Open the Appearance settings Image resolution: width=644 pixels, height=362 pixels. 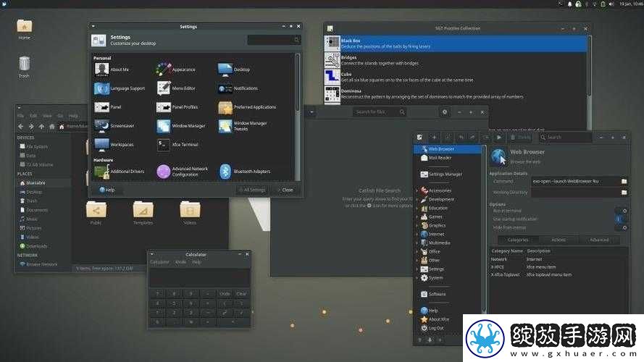[x=176, y=70]
